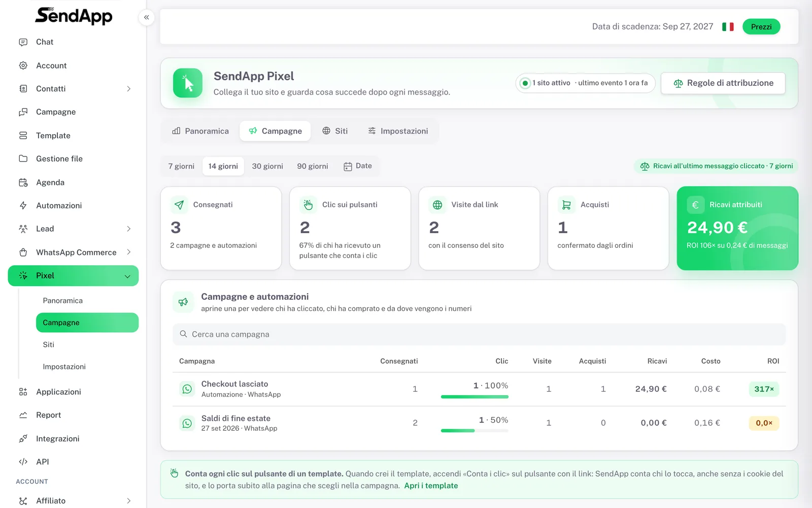Click the Chat speech bubble icon
Screen dimensions: 812x508
[x=23, y=42]
